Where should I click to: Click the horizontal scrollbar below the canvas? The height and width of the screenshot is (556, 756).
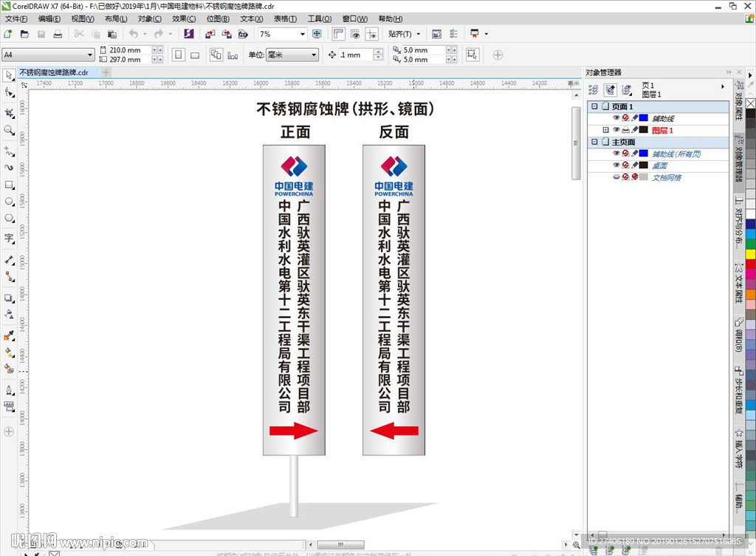340,544
